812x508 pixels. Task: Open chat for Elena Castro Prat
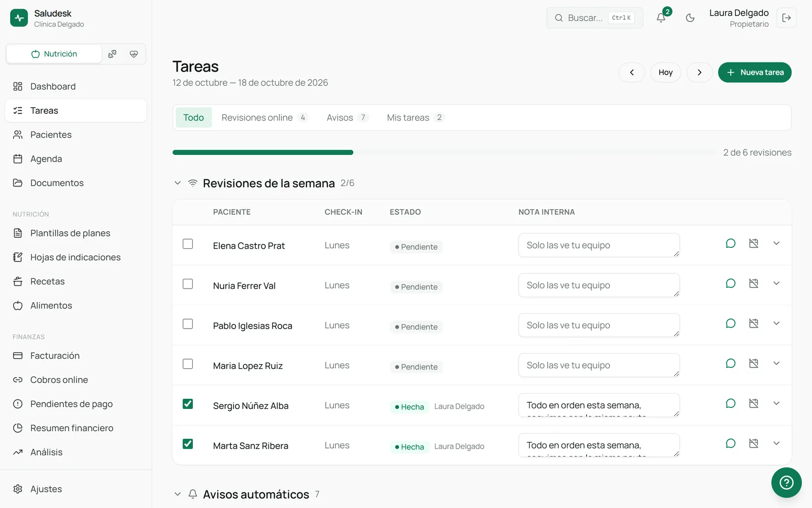pos(730,243)
